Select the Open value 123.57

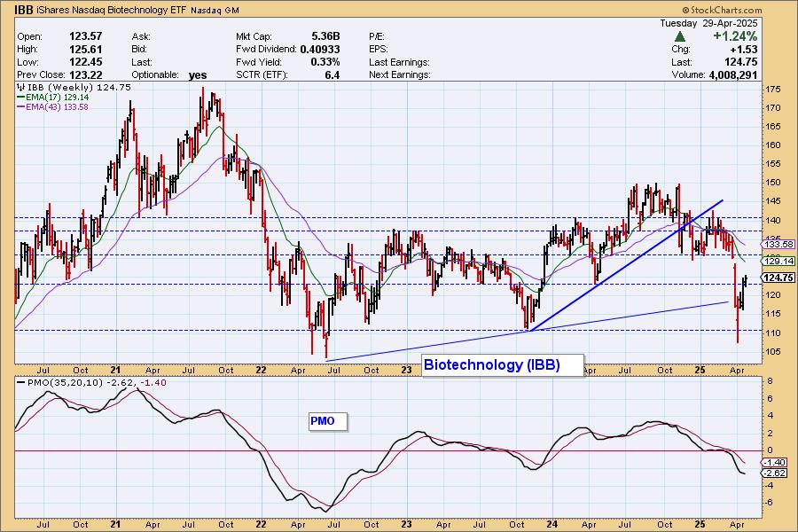coord(85,36)
